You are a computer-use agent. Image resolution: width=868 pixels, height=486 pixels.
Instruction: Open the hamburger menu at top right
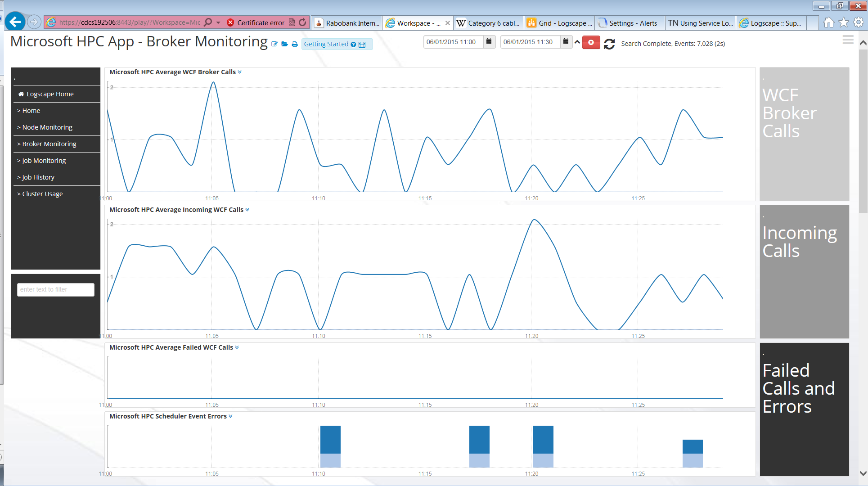coord(848,40)
